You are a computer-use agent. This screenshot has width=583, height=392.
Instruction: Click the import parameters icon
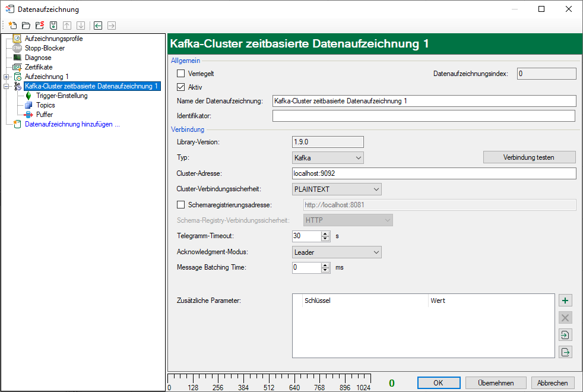click(566, 335)
